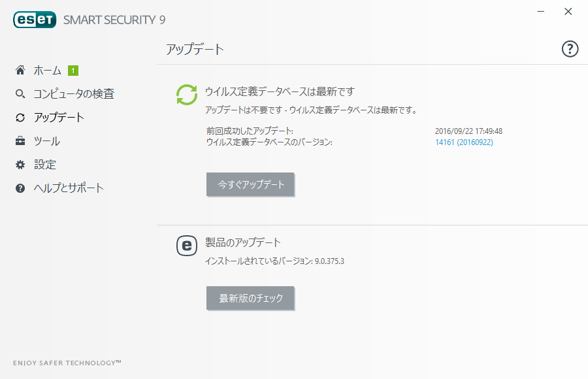The width and height of the screenshot is (588, 379).
Task: Open ヘルプとサポート from sidebar
Action: point(69,188)
